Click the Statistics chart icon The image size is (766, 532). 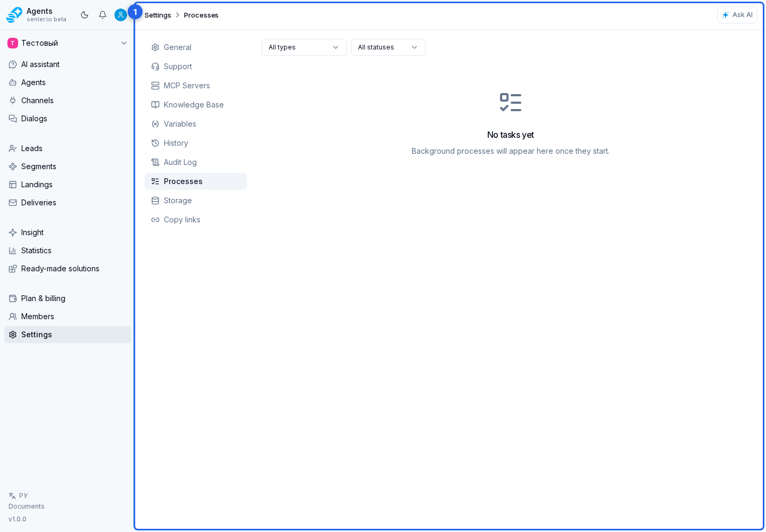point(13,251)
